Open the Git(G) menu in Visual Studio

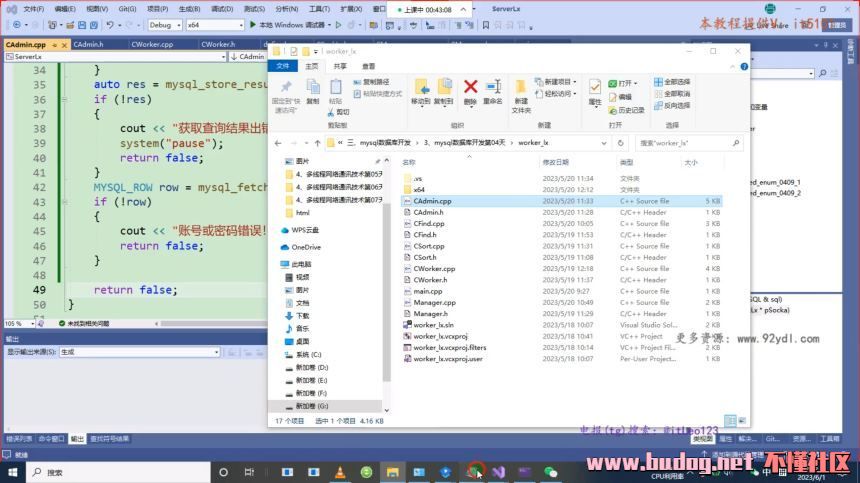(x=127, y=9)
